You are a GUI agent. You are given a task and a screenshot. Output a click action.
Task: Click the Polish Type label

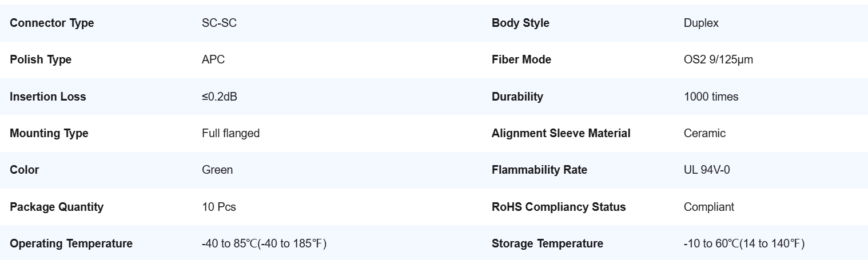pyautogui.click(x=41, y=60)
